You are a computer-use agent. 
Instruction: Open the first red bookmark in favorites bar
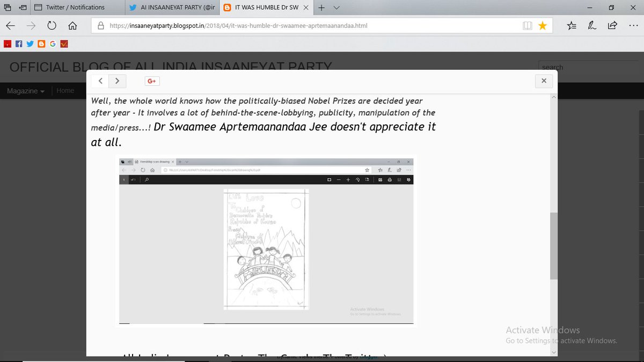[7, 44]
